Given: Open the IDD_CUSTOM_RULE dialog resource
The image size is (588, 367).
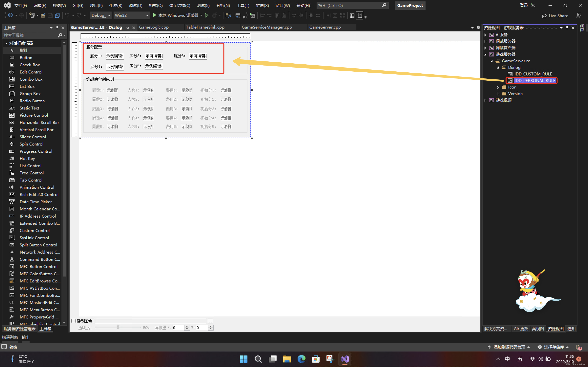Looking at the screenshot, I should tap(533, 74).
